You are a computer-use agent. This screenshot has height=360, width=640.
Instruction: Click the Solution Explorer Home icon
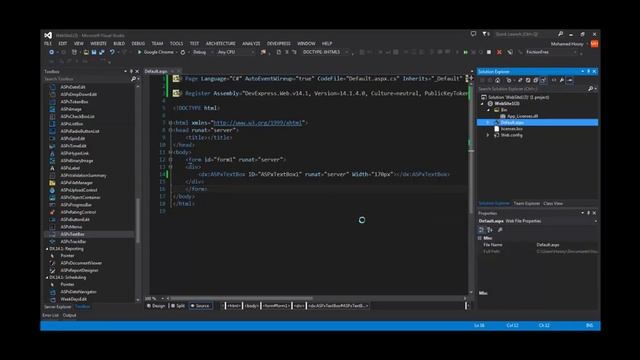click(498, 80)
